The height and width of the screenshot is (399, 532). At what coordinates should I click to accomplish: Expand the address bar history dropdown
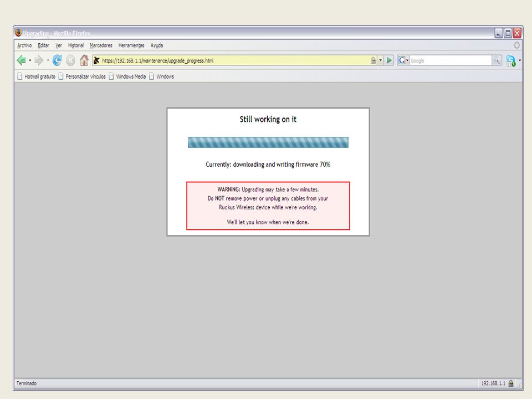[x=380, y=60]
